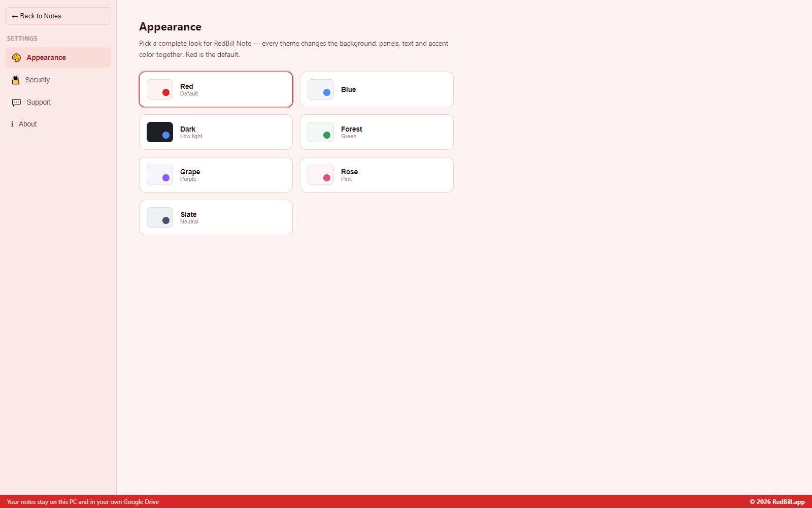
Task: Click the 'Your notes stay on this PC' status text
Action: 83,501
